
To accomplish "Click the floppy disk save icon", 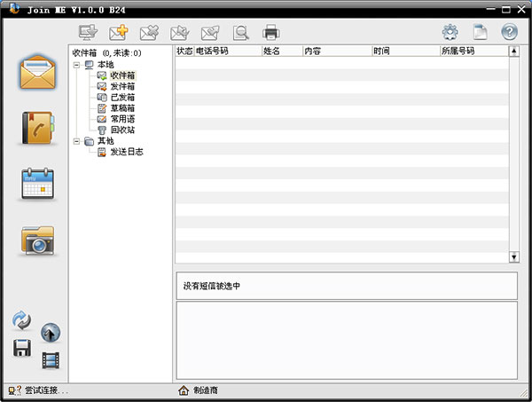I will (22, 348).
